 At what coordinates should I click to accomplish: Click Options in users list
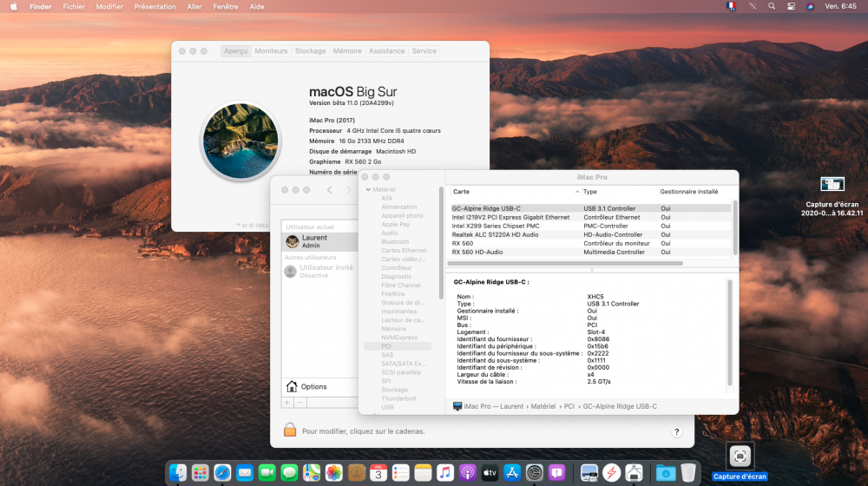coord(319,386)
